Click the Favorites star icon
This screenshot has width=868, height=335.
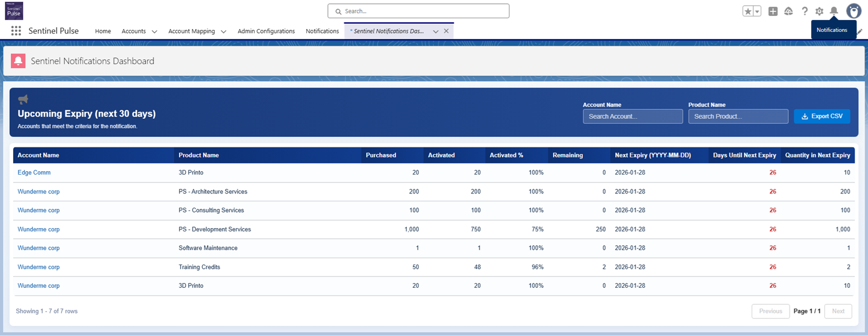click(748, 11)
